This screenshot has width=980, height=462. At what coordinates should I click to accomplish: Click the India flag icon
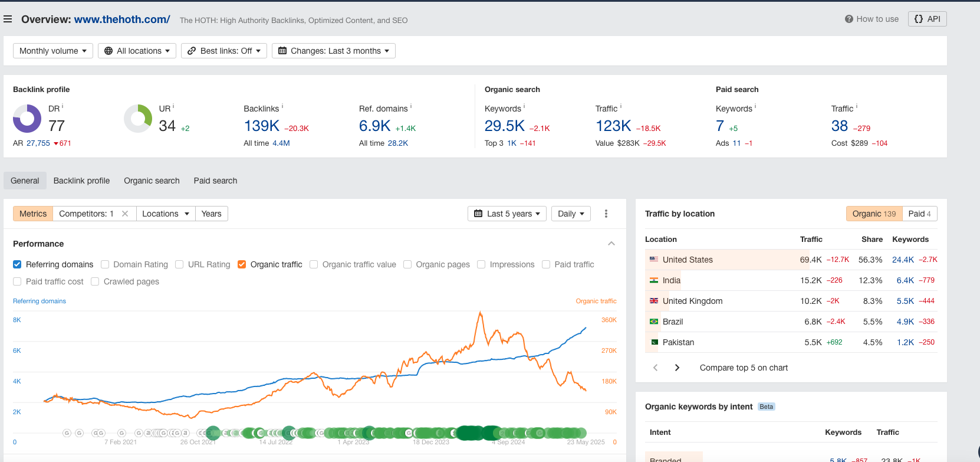click(x=654, y=280)
